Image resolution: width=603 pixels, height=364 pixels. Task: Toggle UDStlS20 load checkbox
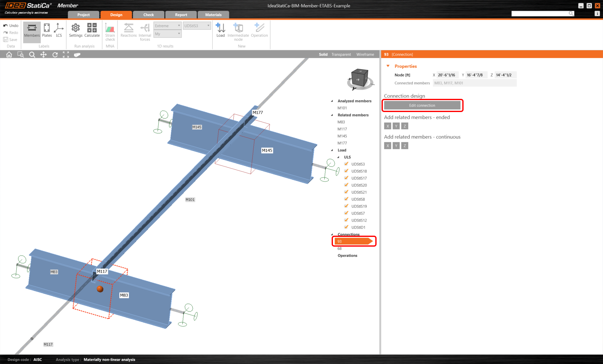[346, 185]
